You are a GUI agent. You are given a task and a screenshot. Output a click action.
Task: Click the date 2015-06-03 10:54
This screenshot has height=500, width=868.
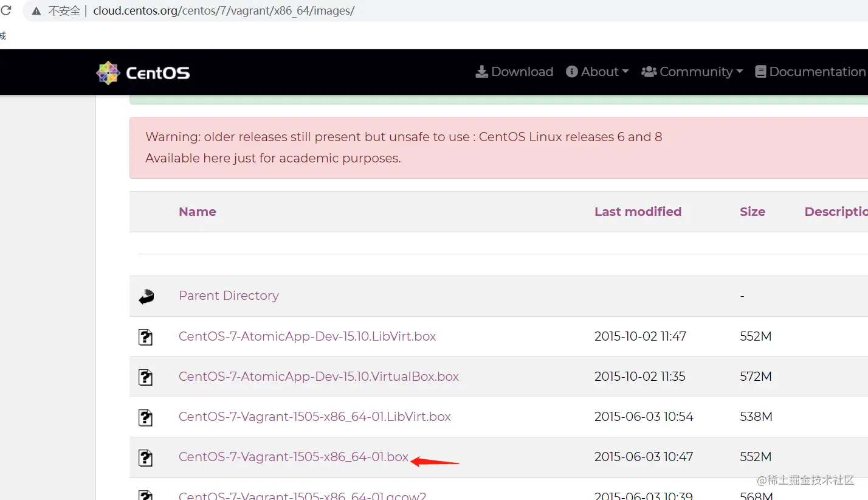(x=644, y=417)
